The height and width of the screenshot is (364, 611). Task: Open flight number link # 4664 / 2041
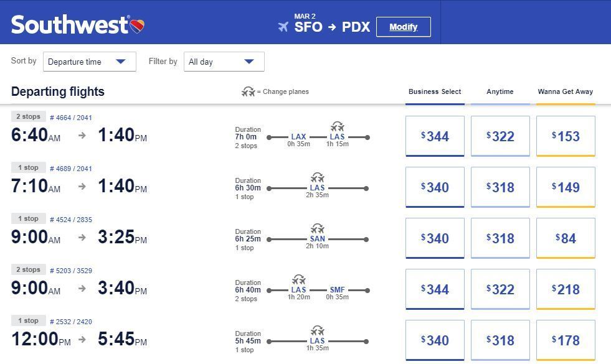pyautogui.click(x=71, y=118)
